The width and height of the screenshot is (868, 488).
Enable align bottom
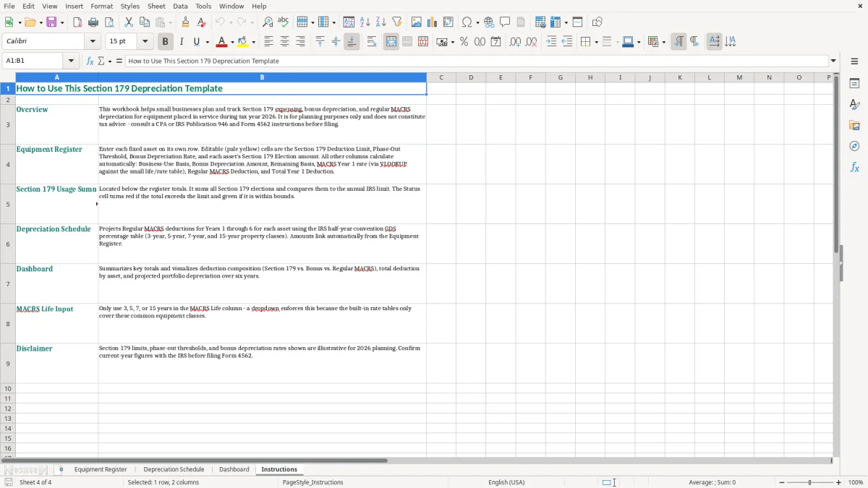pyautogui.click(x=352, y=42)
